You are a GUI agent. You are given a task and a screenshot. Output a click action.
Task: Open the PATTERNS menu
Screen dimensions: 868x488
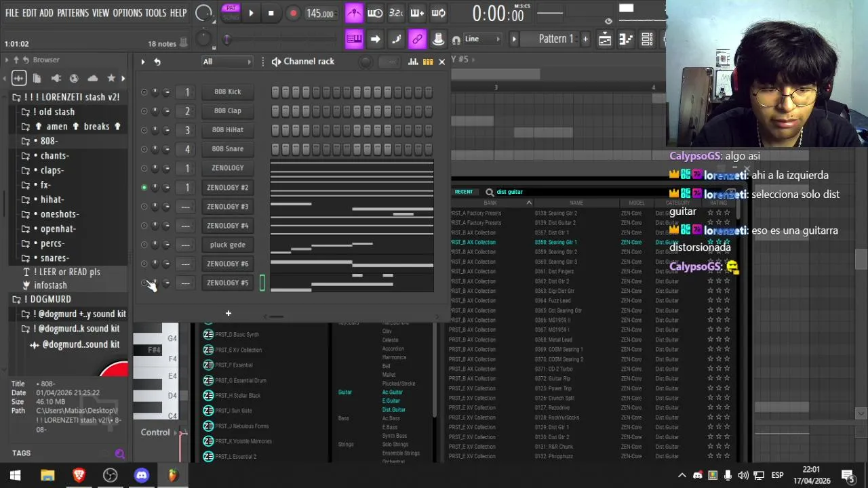coord(73,13)
